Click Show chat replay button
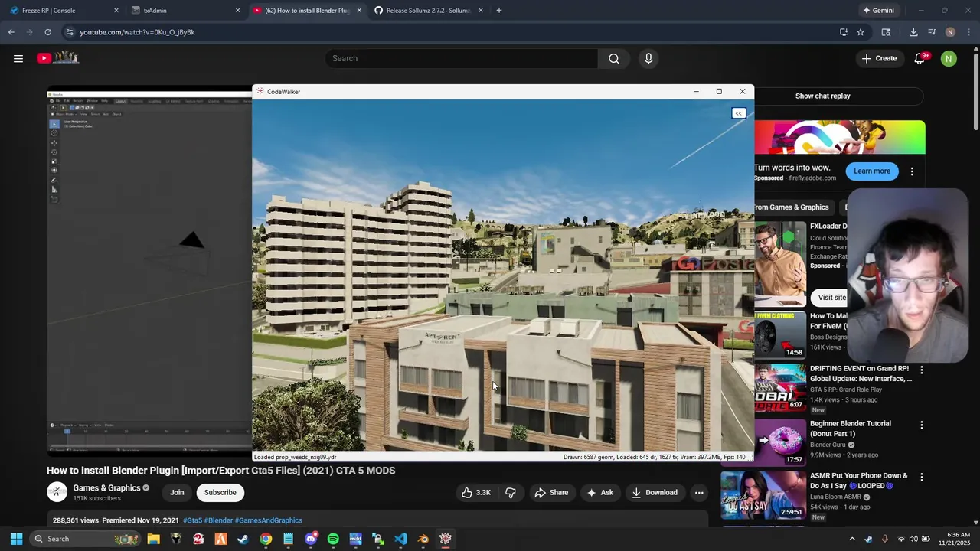This screenshot has height=551, width=980. 823,96
